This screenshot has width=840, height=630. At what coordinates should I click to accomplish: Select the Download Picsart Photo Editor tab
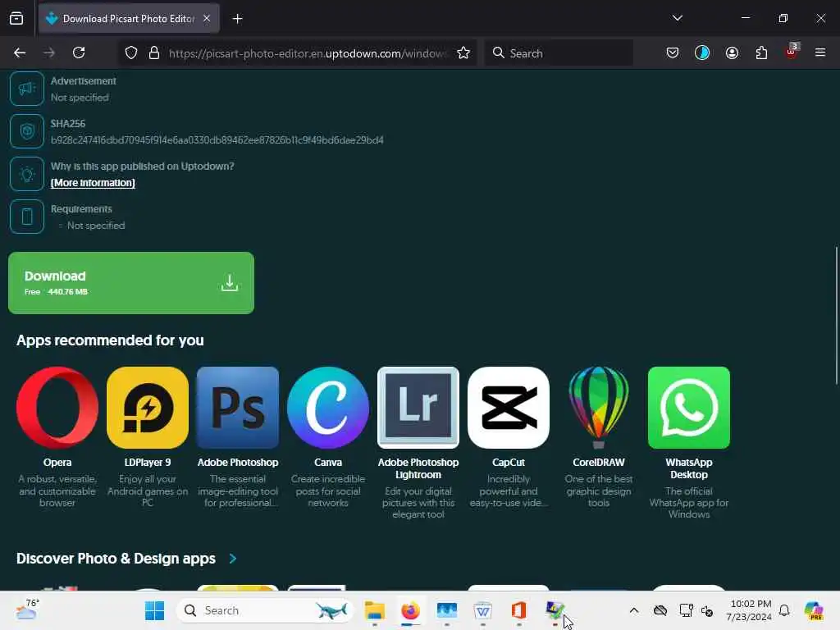point(129,19)
